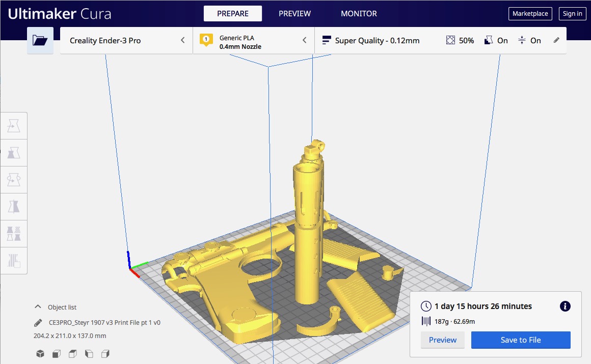
Task: Click the pencil icon to edit print settings
Action: 556,40
